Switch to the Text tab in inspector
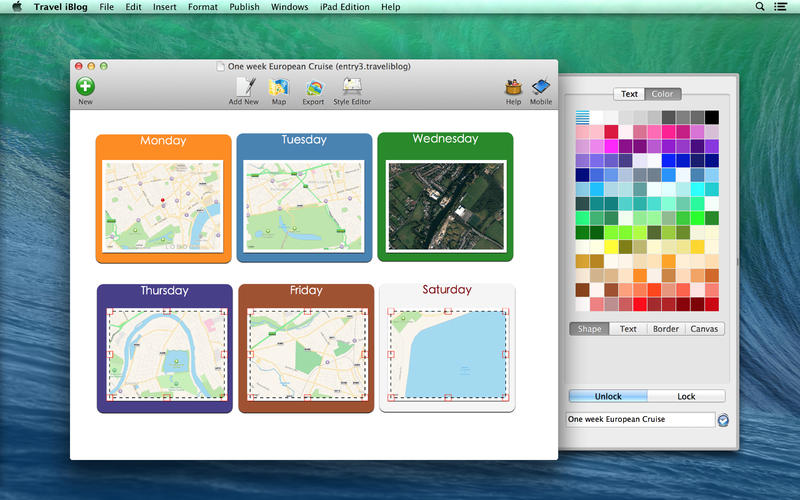 point(629,94)
